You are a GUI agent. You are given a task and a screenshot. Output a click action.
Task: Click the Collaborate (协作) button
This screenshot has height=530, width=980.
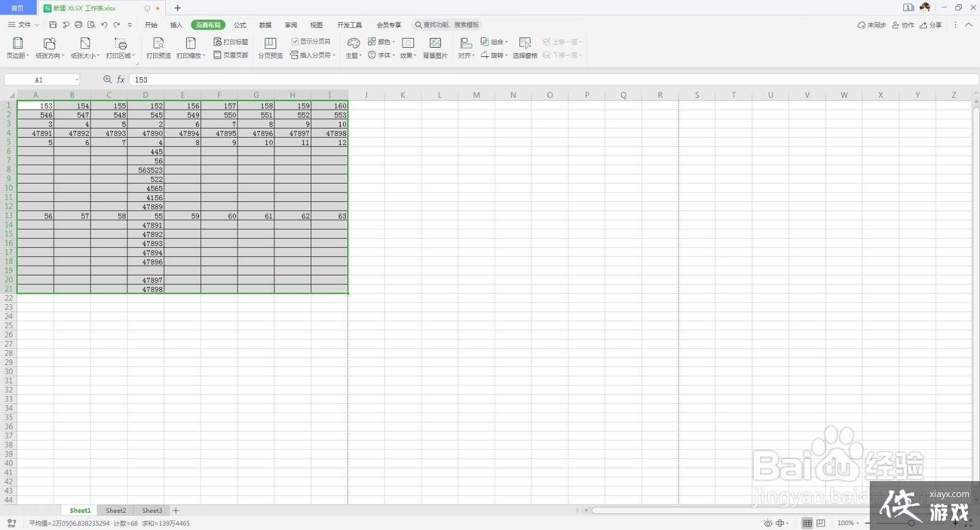903,25
